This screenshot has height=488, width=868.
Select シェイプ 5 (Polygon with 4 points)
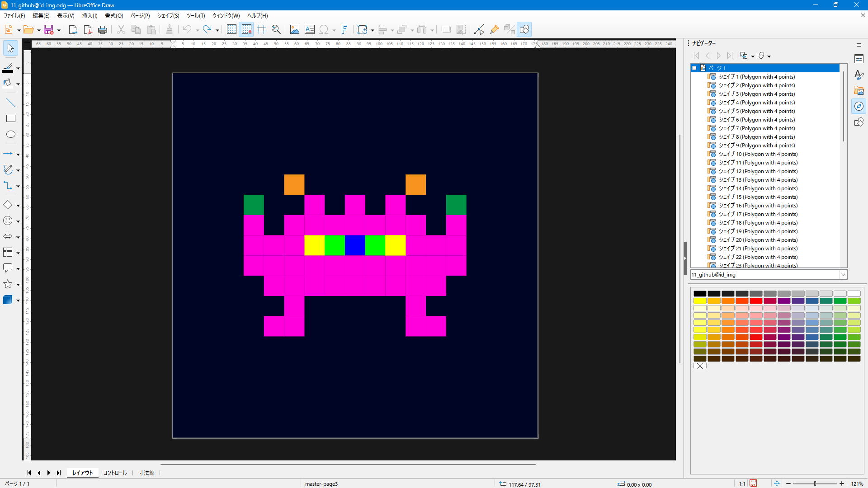point(756,111)
